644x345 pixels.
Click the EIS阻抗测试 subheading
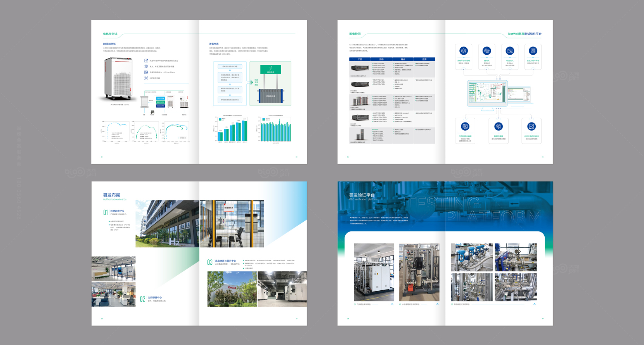point(109,44)
